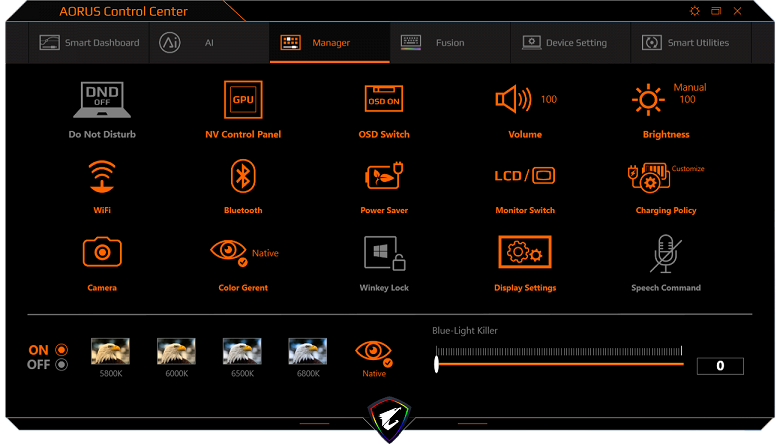The height and width of the screenshot is (444, 780).
Task: Click the Volume speaker icon
Action: 513,99
